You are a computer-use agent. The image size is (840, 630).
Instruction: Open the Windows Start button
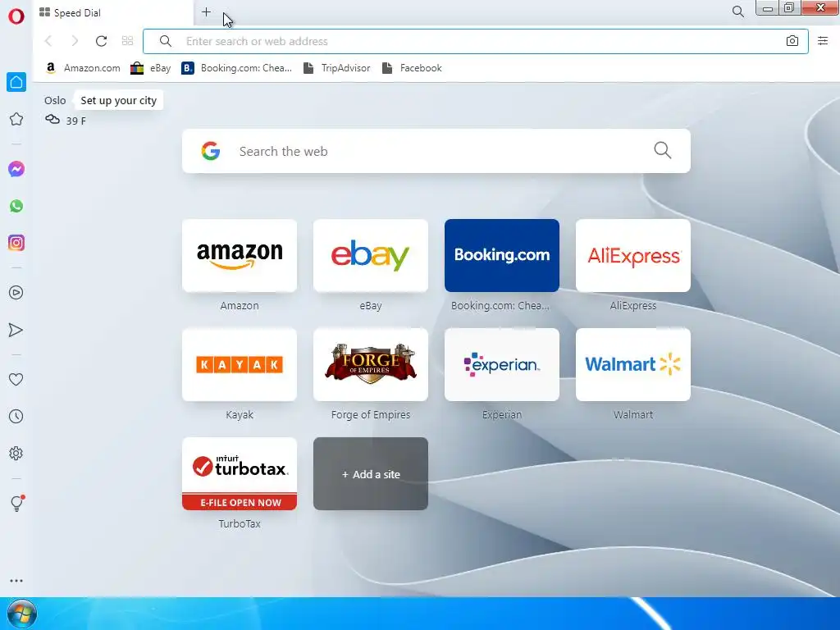tap(21, 614)
